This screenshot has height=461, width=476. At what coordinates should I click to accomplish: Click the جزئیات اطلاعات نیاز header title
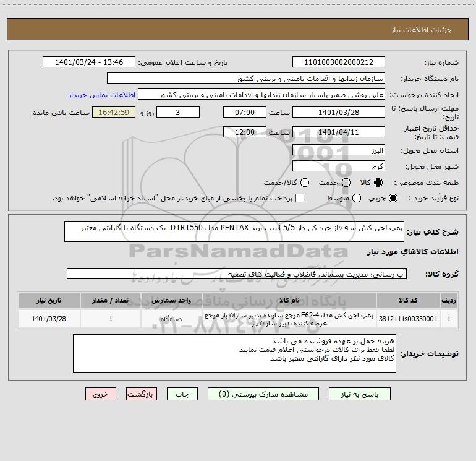click(421, 30)
